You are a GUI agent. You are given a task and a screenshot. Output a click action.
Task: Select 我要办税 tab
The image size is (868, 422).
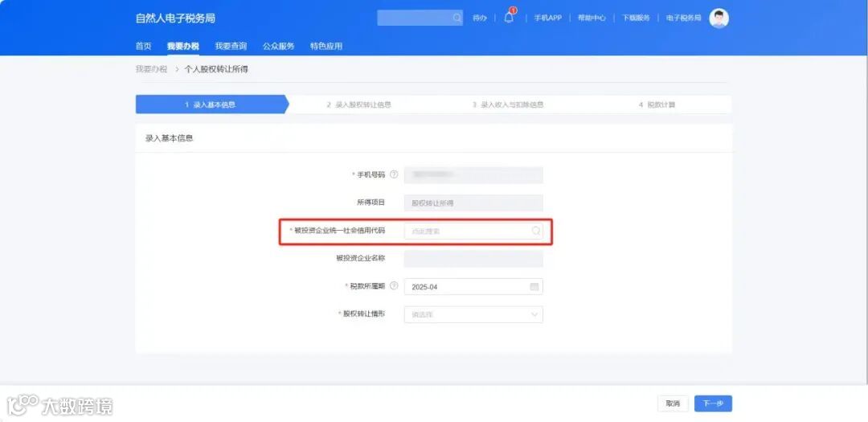click(x=183, y=47)
